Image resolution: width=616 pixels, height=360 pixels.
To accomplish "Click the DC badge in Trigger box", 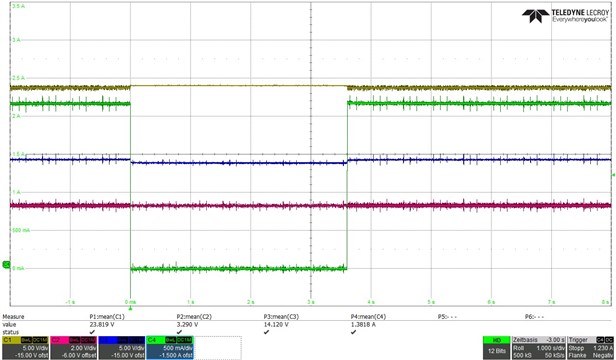I will click(609, 340).
